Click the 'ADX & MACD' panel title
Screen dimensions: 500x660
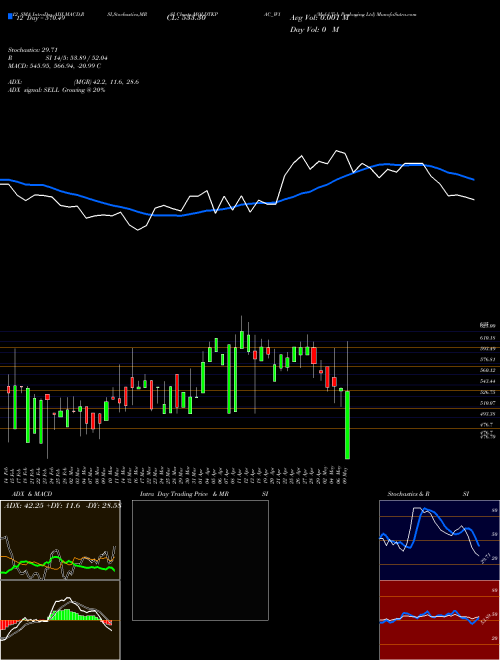33,494
